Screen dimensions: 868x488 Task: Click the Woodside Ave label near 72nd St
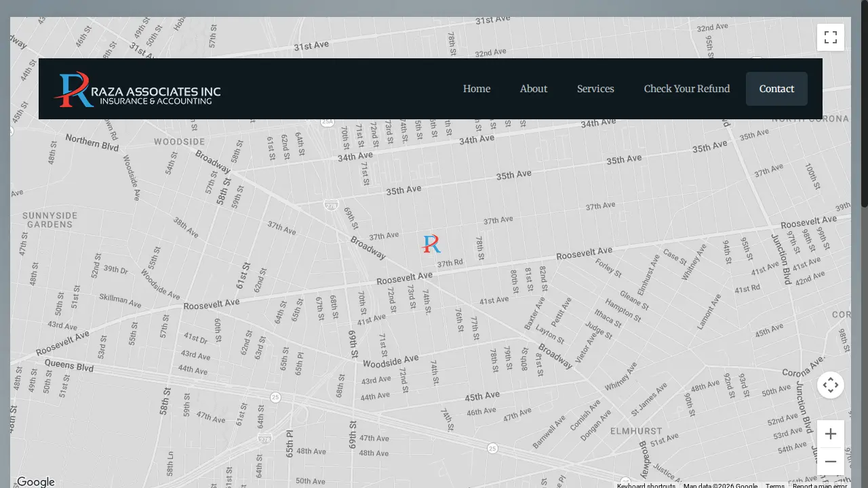(391, 361)
